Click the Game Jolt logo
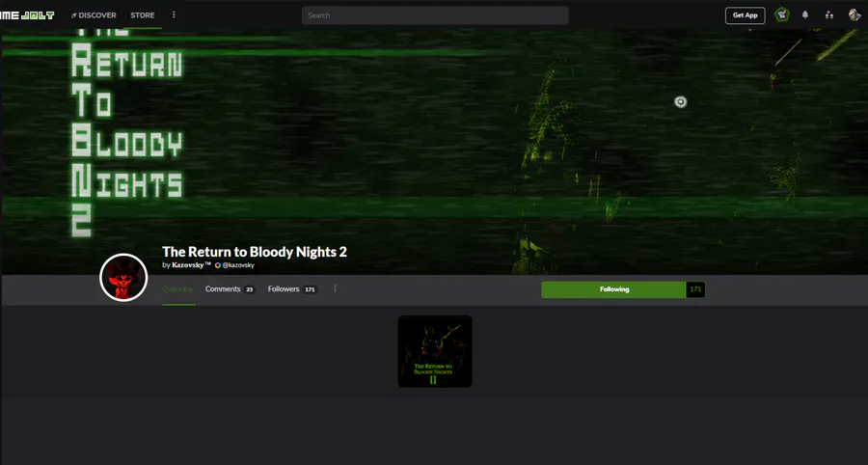 [x=27, y=14]
